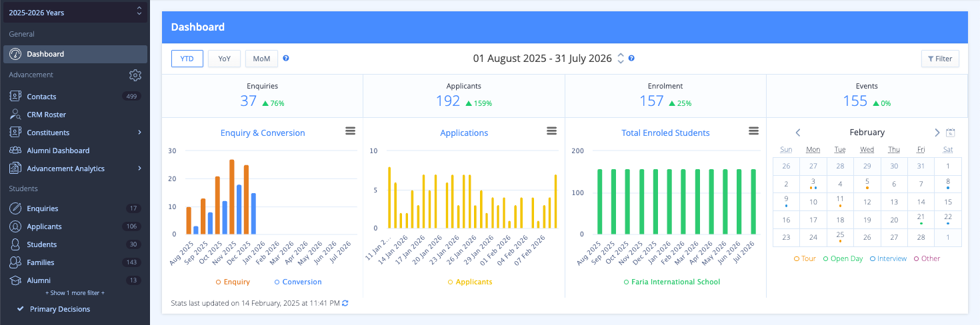Click help icon next to MoM
The height and width of the screenshot is (325, 980).
(286, 59)
